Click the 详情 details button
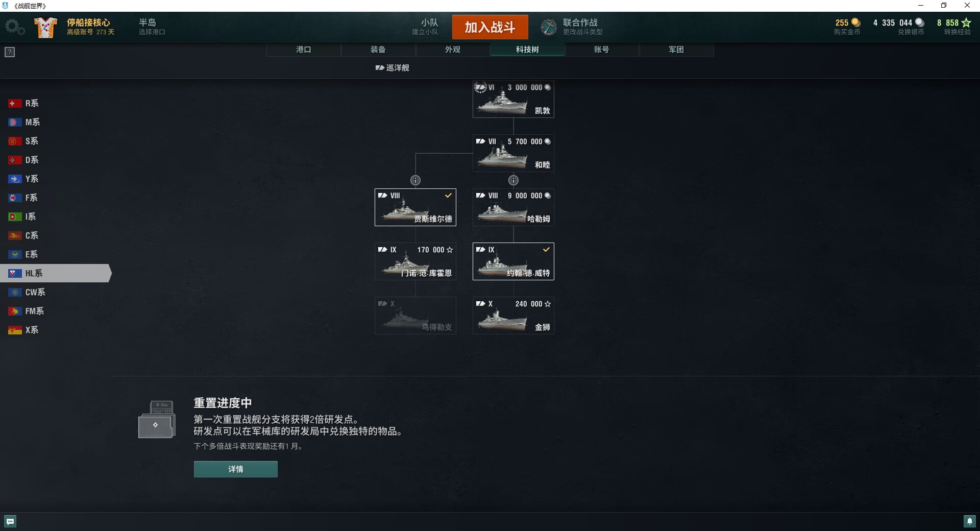This screenshot has width=980, height=531. 236,469
